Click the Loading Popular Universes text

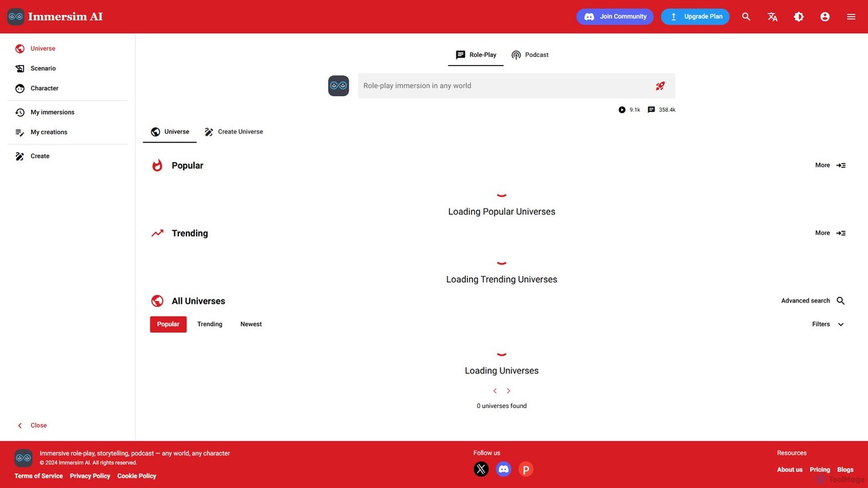coord(502,211)
